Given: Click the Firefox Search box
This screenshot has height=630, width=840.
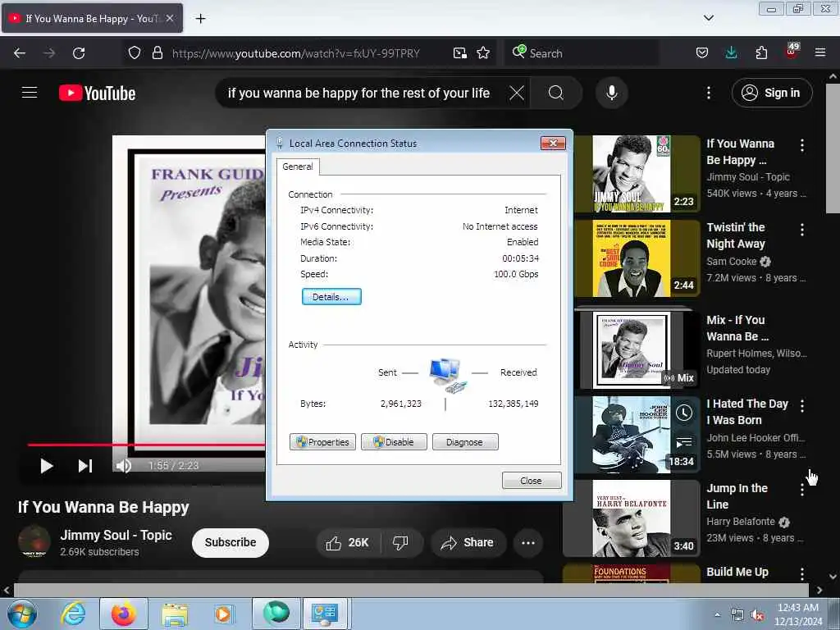Looking at the screenshot, I should [582, 53].
